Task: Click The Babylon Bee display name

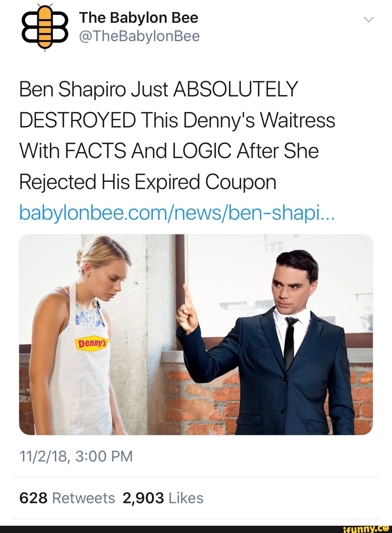Action: (x=139, y=17)
